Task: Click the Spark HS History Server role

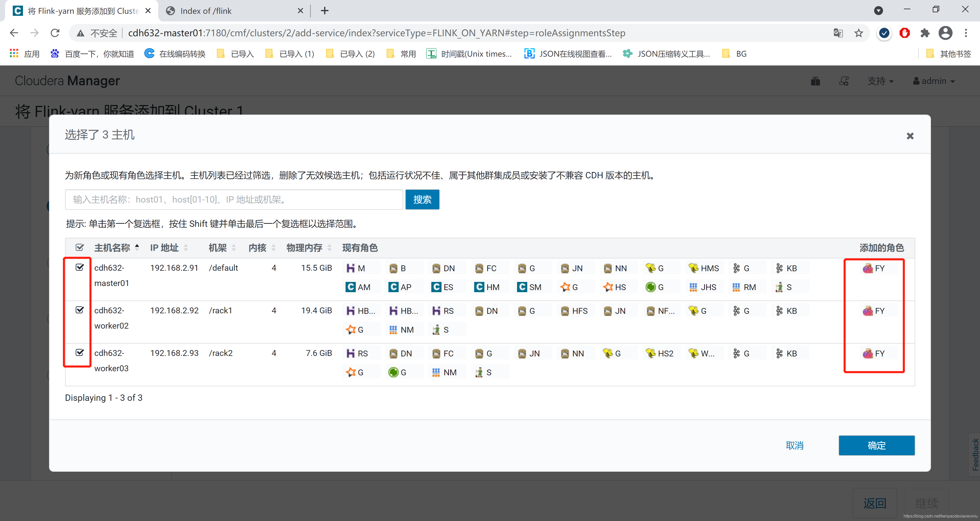Action: click(x=615, y=287)
